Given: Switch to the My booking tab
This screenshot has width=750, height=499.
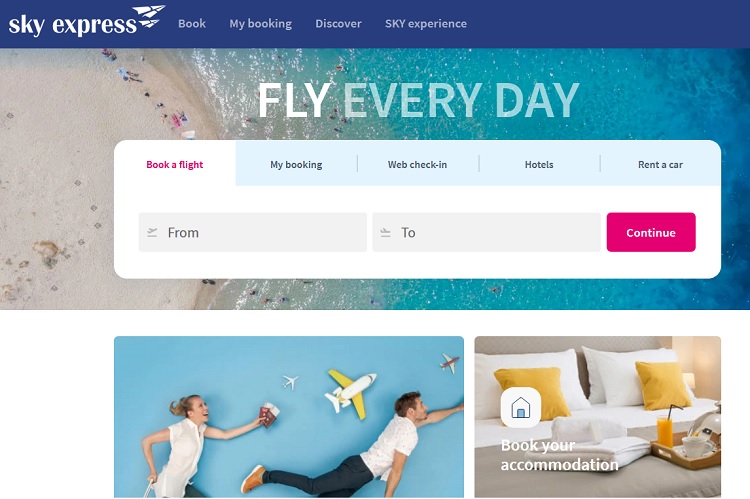Looking at the screenshot, I should (296, 164).
